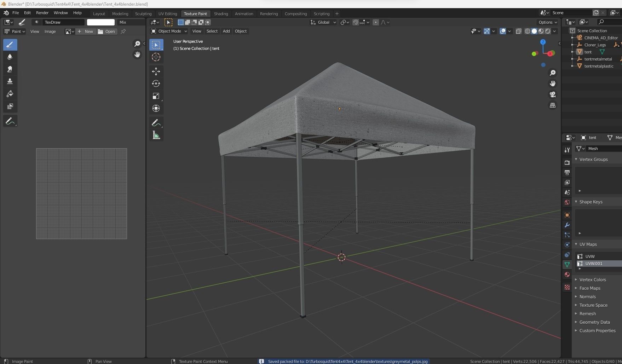Switch to Material Preview shading
The image size is (622, 364).
pos(541,31)
